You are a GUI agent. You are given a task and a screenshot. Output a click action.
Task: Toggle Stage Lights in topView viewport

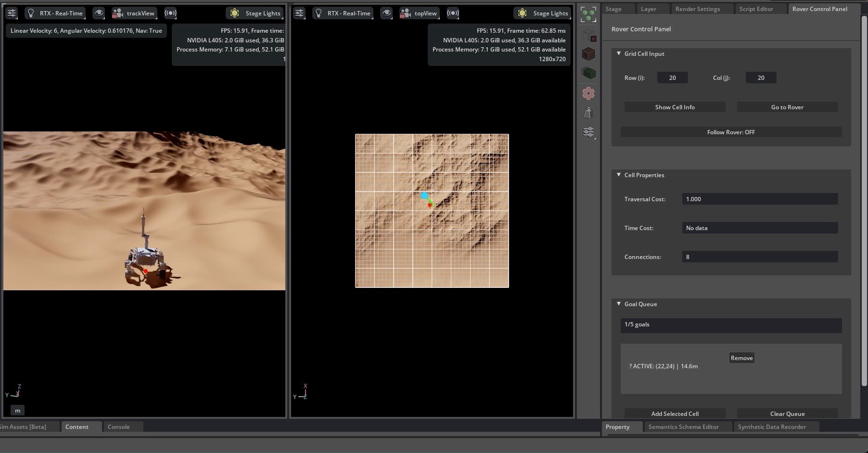tap(542, 13)
